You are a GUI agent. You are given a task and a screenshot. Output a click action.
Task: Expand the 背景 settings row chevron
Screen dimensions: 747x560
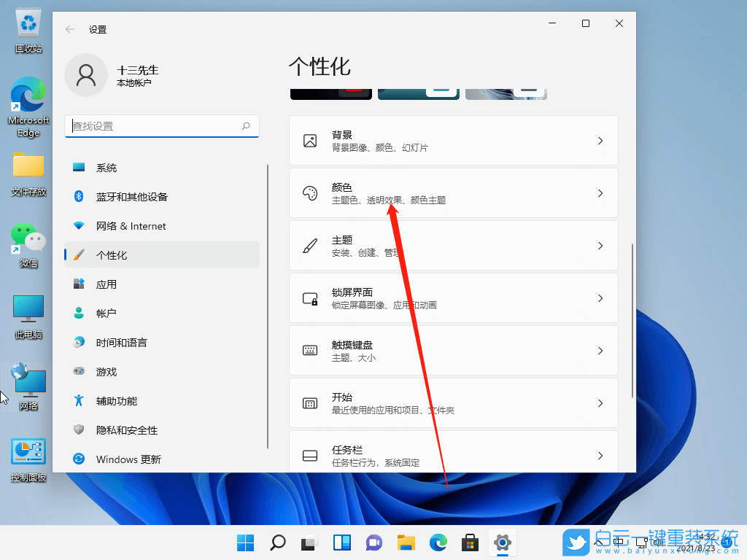pyautogui.click(x=600, y=140)
